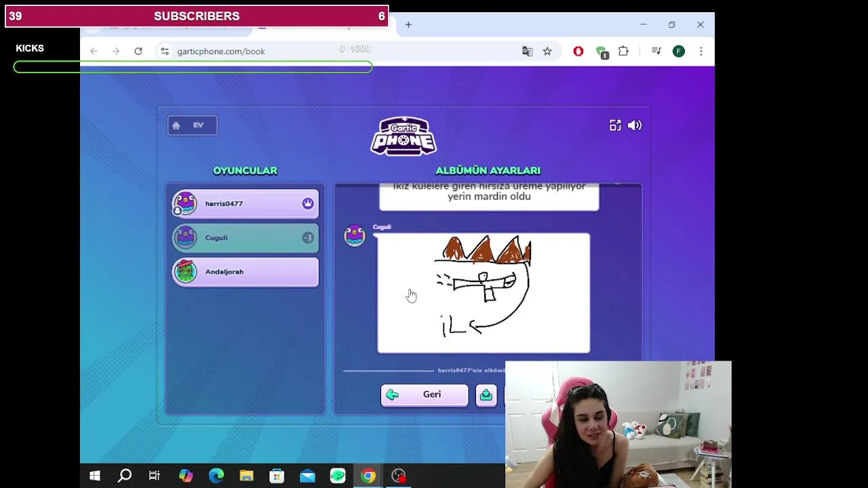This screenshot has width=868, height=488.
Task: Click the EV home button
Action: [193, 125]
